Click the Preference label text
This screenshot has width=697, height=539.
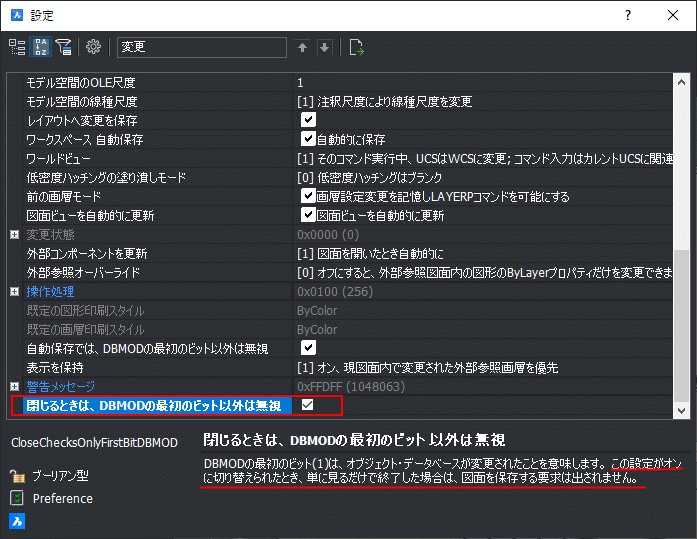[x=63, y=499]
